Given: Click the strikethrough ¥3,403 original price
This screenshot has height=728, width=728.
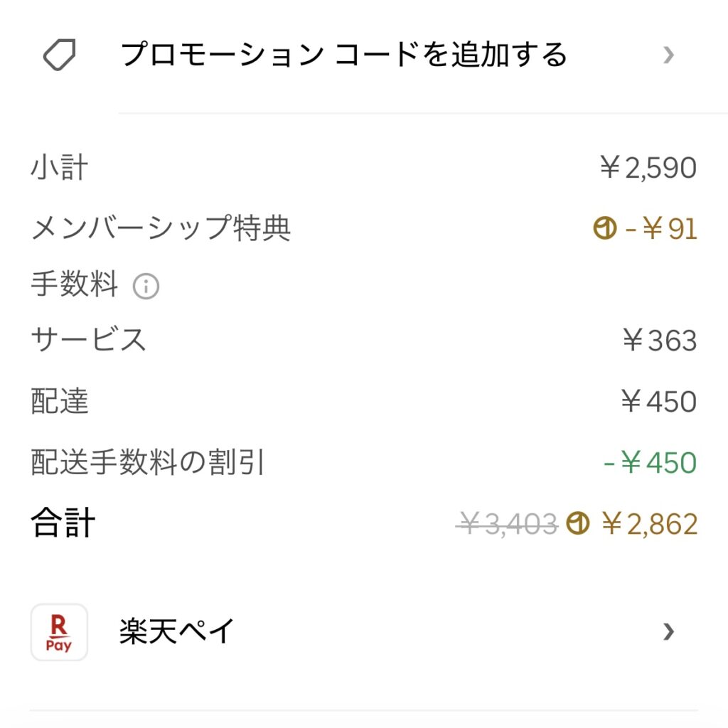Looking at the screenshot, I should tap(506, 525).
